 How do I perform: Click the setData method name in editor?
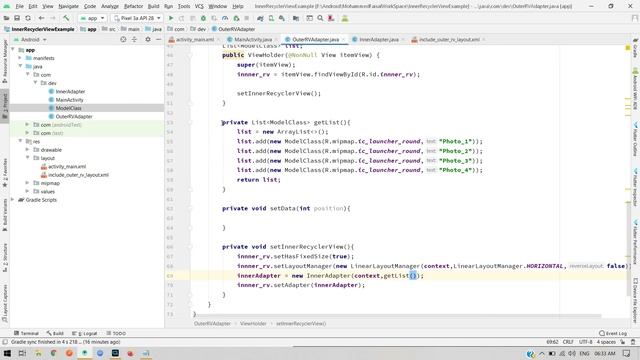click(x=282, y=208)
